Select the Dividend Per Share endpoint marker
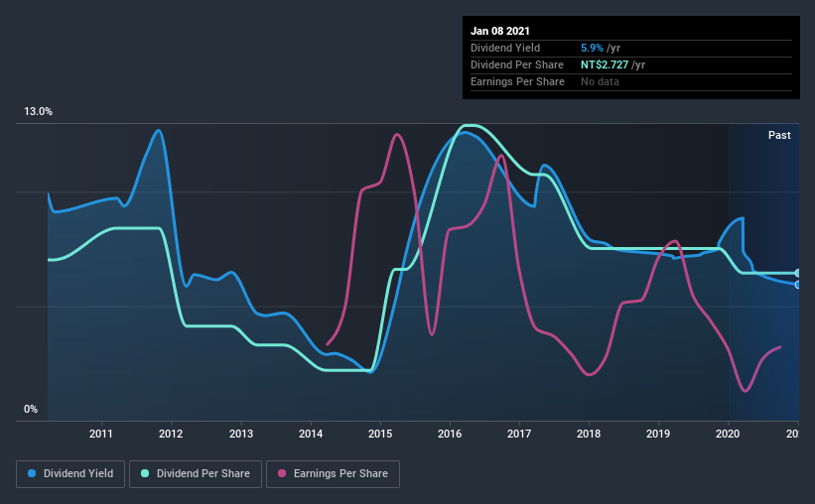 [x=798, y=273]
